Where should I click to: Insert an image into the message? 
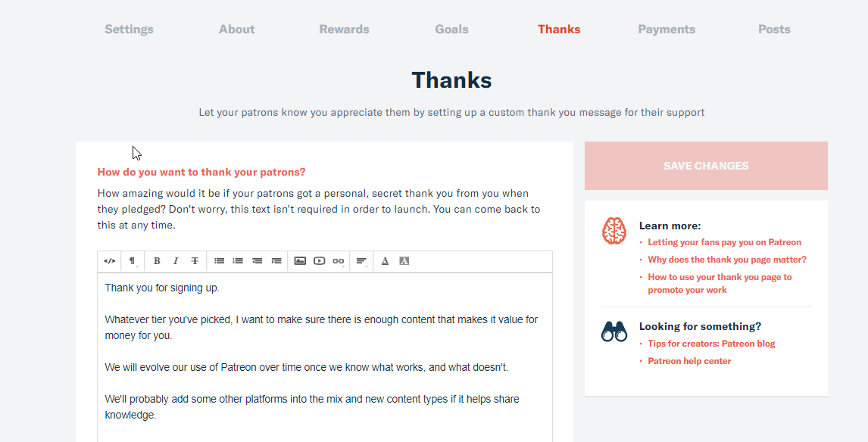coord(300,261)
